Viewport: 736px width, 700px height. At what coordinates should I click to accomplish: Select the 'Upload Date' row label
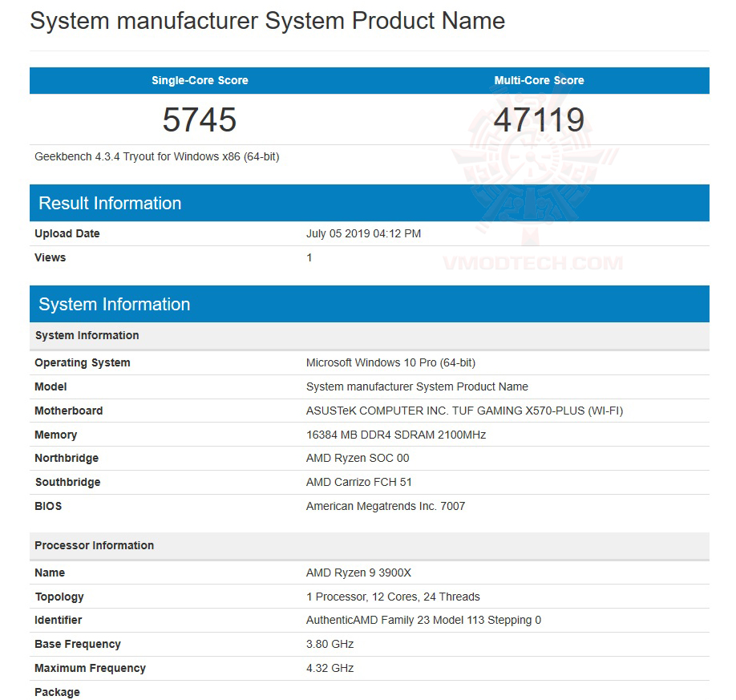pos(67,233)
